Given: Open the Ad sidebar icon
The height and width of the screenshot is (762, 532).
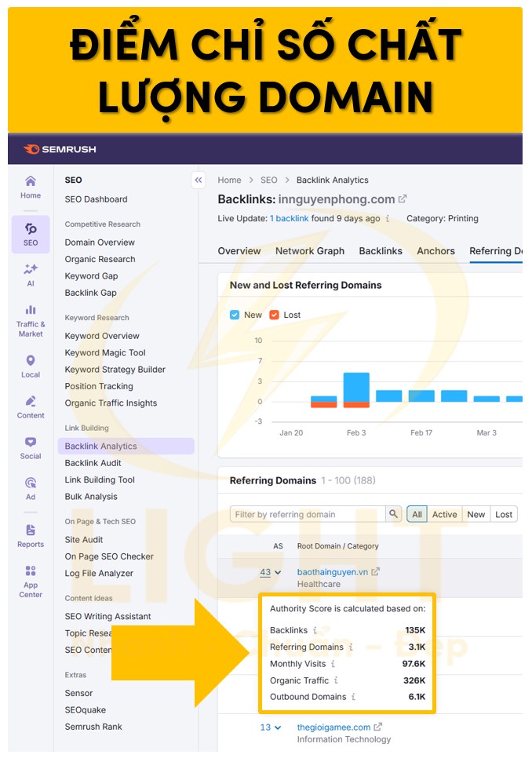Looking at the screenshot, I should (30, 488).
